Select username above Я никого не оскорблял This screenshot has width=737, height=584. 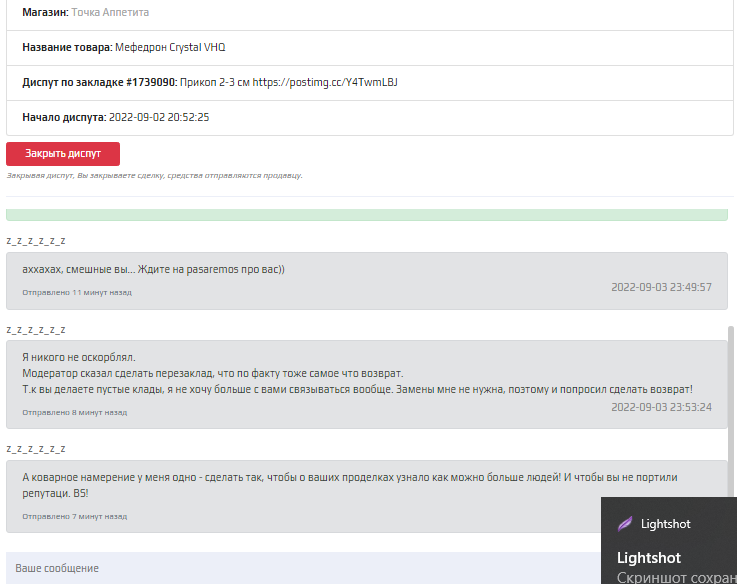click(x=36, y=330)
